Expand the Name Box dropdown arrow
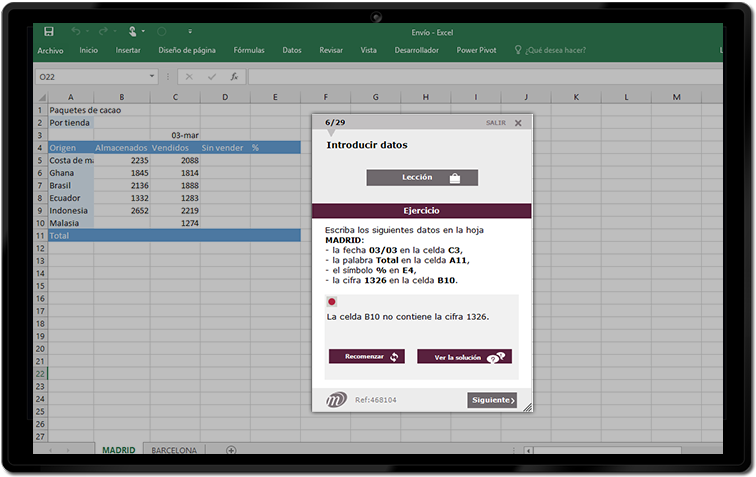 153,76
